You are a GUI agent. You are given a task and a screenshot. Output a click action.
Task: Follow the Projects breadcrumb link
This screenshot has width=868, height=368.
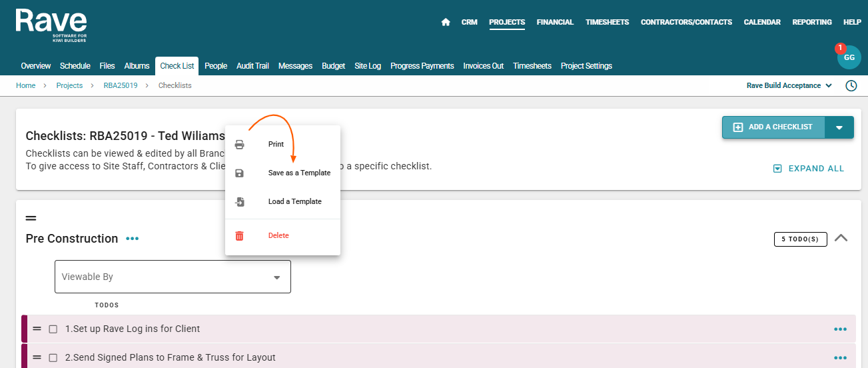pyautogui.click(x=69, y=85)
